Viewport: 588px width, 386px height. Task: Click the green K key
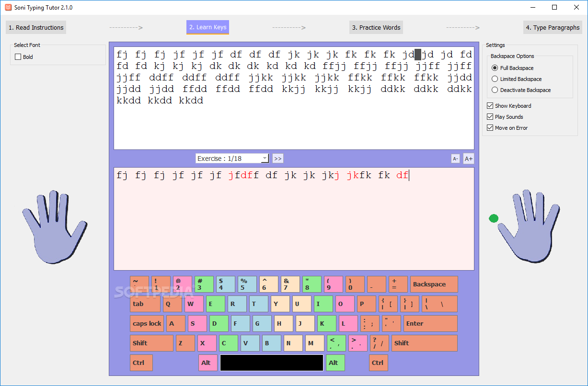(327, 323)
